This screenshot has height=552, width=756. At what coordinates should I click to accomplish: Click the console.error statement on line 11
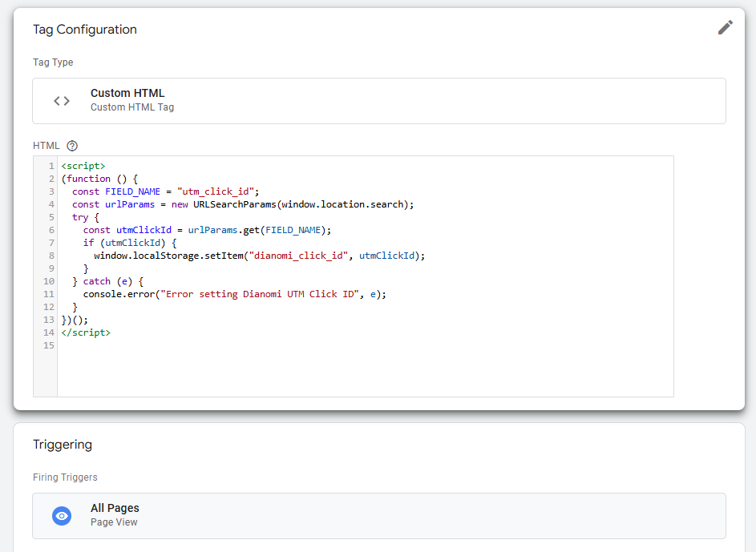tap(235, 294)
